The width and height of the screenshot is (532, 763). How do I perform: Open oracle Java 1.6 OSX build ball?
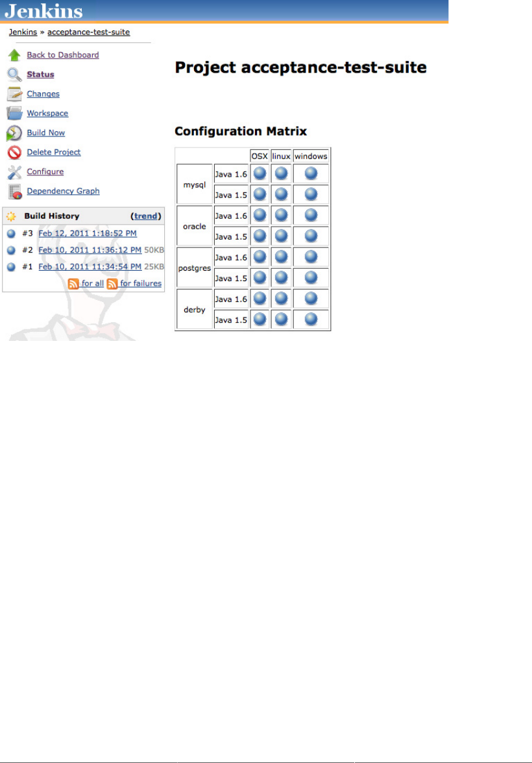[260, 215]
